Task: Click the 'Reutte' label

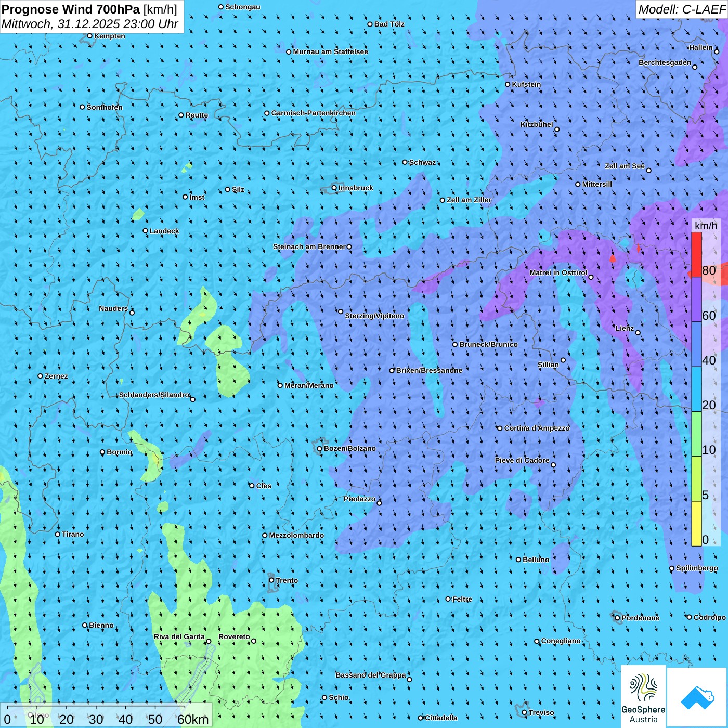Action: 197,115
